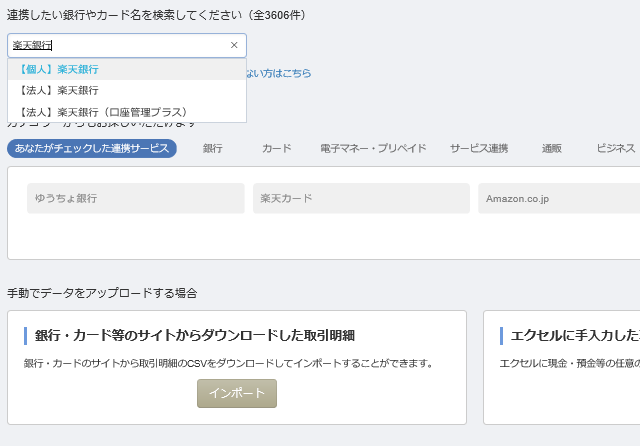The width and height of the screenshot is (640, 446).
Task: Select 【法人】楽天銀行 suggestion
Action: 127,91
